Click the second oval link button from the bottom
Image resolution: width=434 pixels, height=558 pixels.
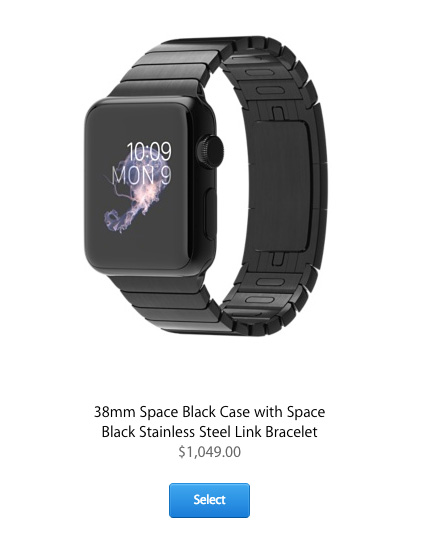[x=270, y=282]
